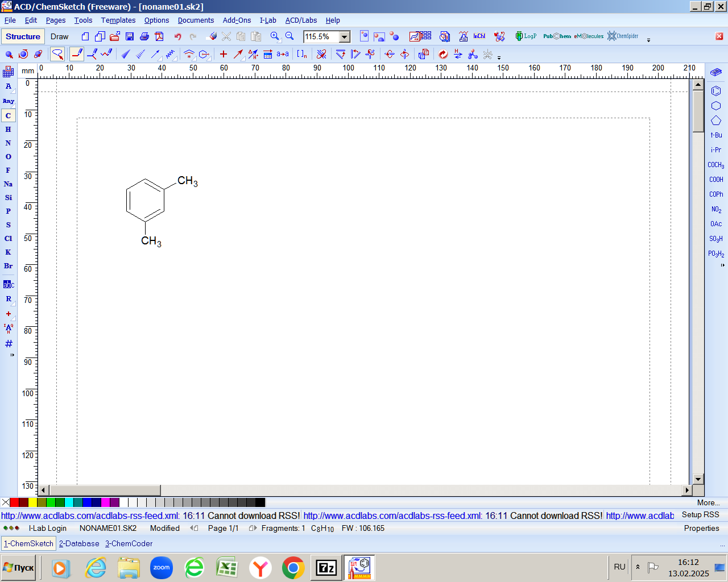Image resolution: width=728 pixels, height=582 pixels.
Task: Select Chlorine atom Cl in the atoms toolbar
Action: (x=9, y=239)
